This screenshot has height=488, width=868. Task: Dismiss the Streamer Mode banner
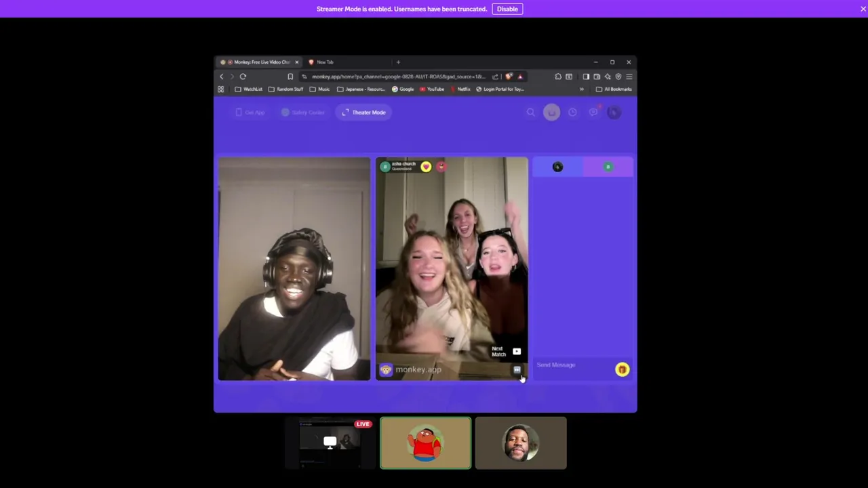(863, 9)
